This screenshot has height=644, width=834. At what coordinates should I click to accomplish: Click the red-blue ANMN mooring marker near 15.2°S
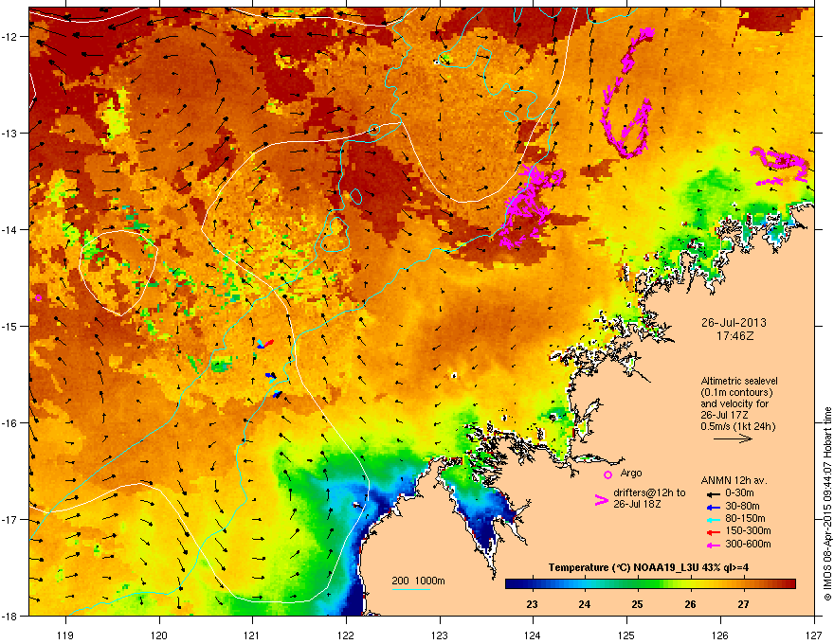pos(264,344)
